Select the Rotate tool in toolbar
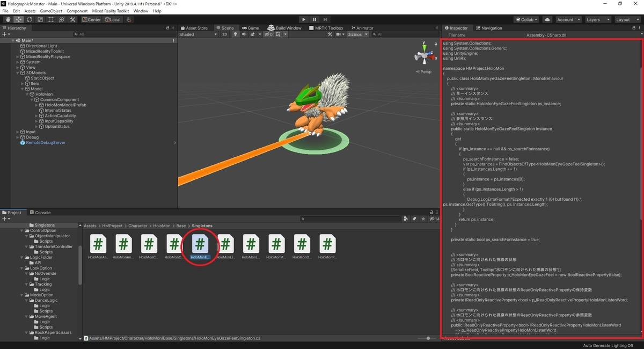Screen dimensions: 644x349 29,19
